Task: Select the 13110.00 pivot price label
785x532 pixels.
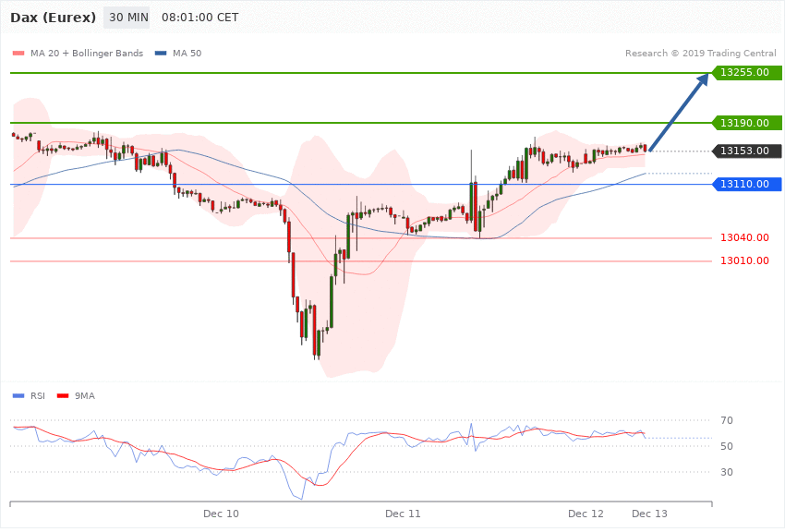Action: pyautogui.click(x=746, y=184)
